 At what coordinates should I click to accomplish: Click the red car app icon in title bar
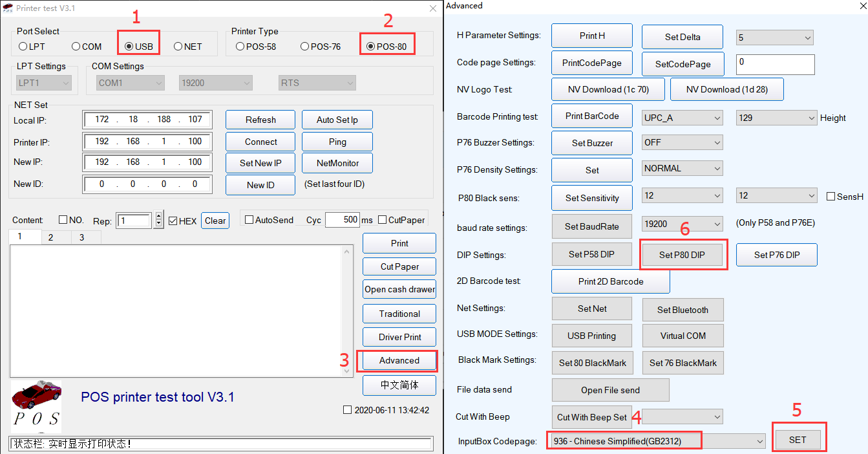[x=8, y=8]
